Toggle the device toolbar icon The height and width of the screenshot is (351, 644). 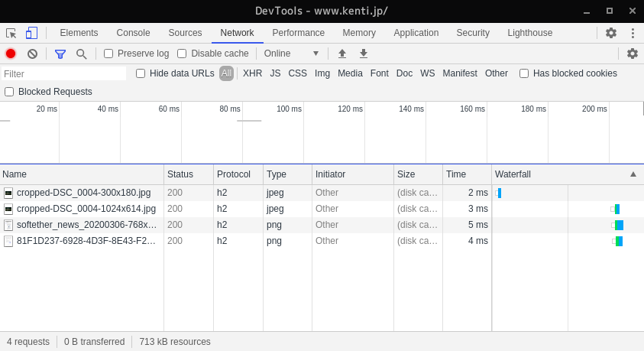tap(31, 33)
